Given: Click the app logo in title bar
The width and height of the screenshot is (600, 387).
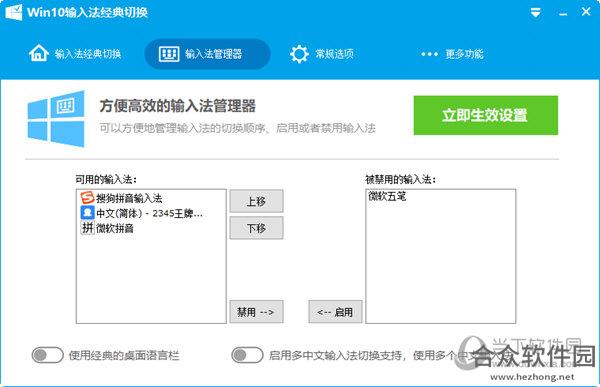Looking at the screenshot, I should pyautogui.click(x=14, y=12).
